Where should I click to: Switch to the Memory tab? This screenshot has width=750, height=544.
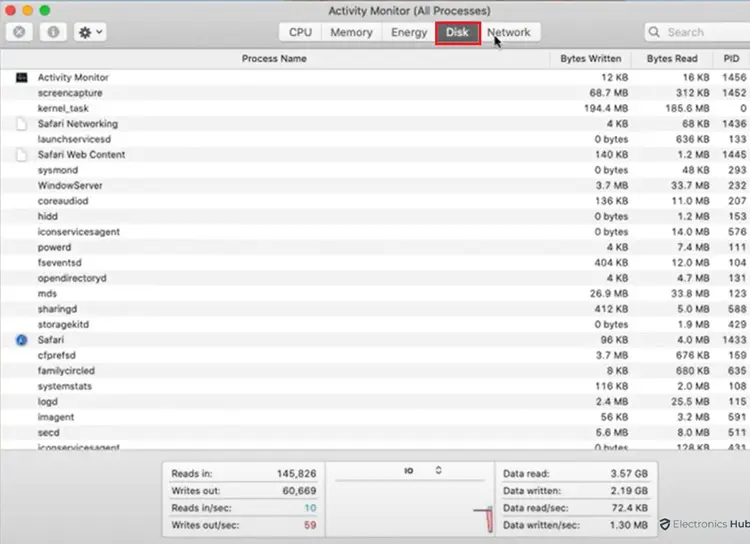point(352,32)
